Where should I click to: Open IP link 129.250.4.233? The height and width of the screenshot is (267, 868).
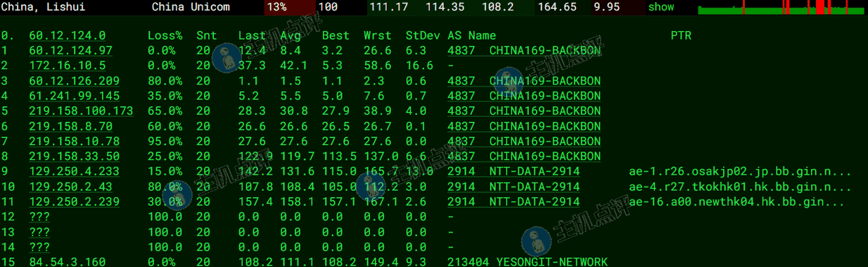75,172
